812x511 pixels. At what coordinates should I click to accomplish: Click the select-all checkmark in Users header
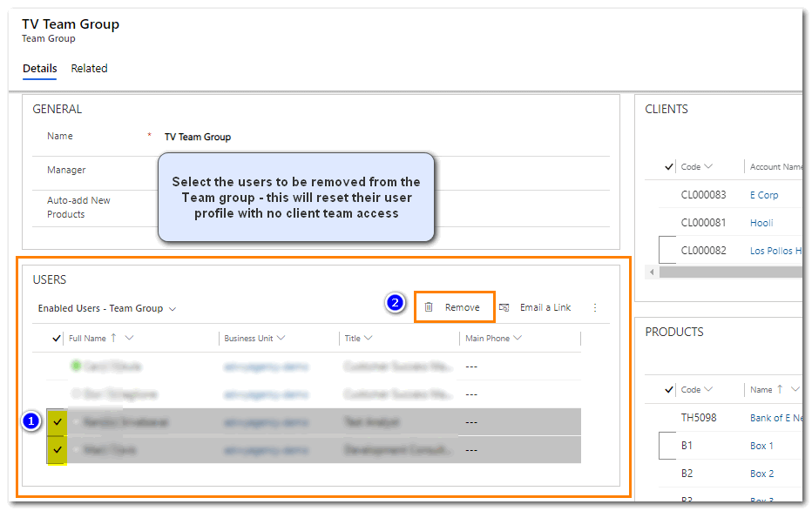pos(58,338)
